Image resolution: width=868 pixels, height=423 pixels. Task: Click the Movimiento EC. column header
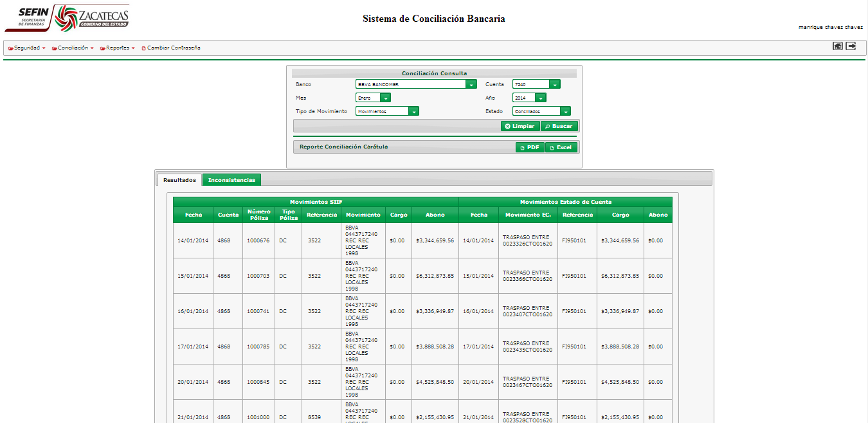coord(528,215)
